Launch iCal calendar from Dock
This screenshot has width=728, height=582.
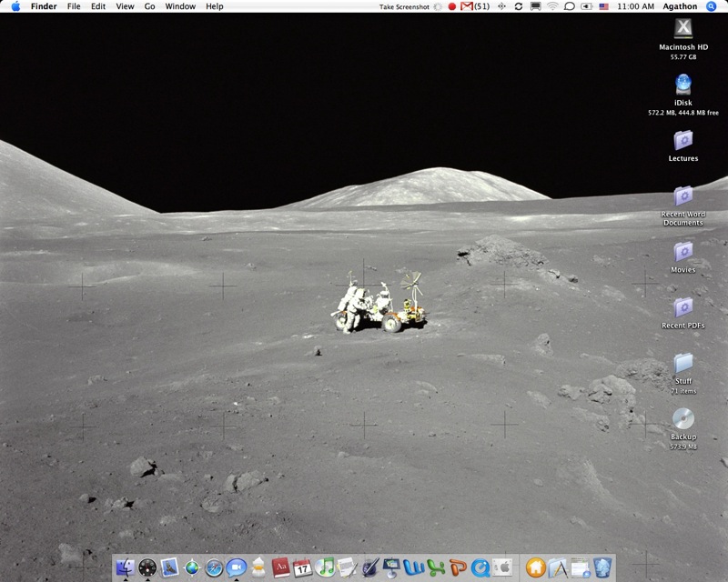(x=302, y=567)
